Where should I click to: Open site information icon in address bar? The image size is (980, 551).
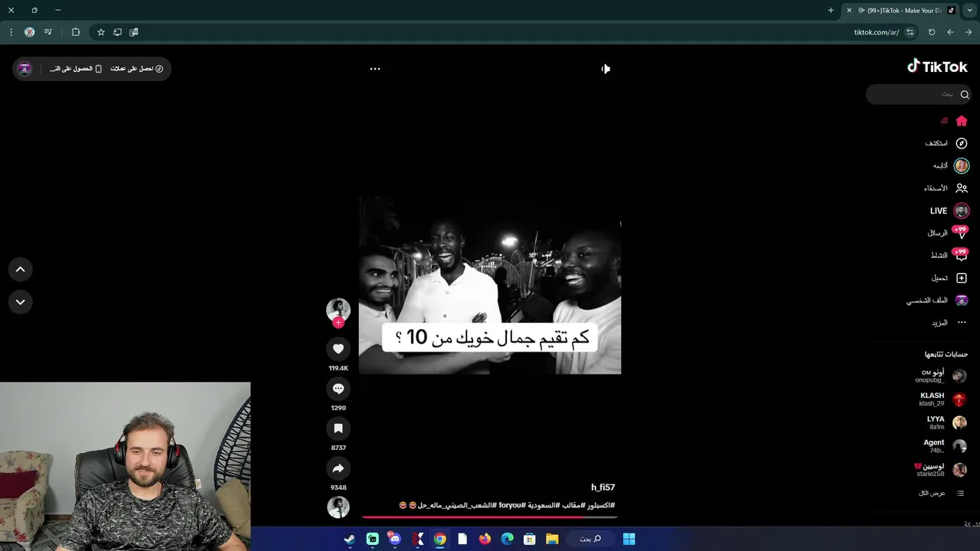tap(910, 32)
